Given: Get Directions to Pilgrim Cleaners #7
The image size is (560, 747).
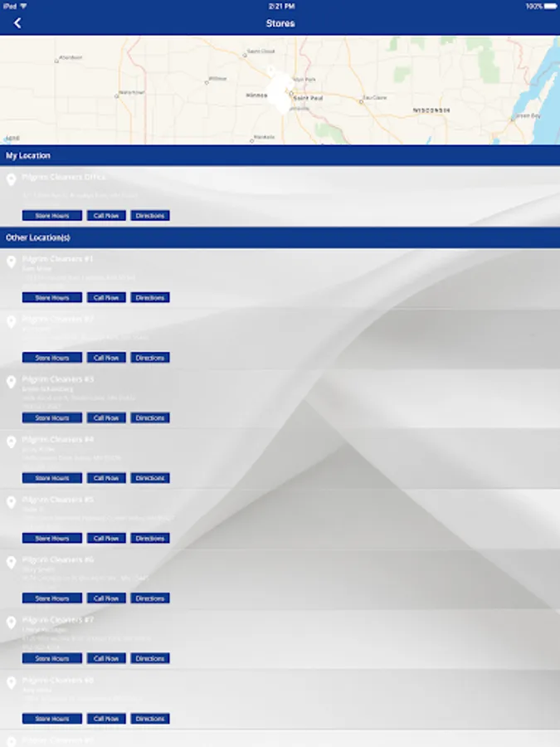Looking at the screenshot, I should 150,658.
